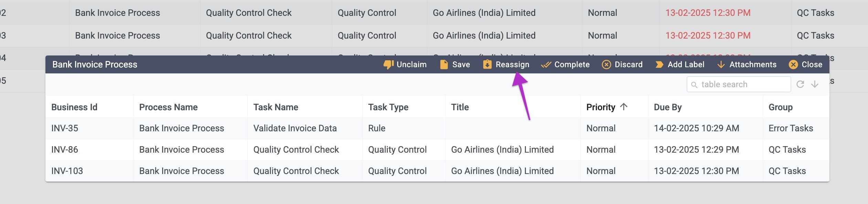Select the Discard circled-x icon
The height and width of the screenshot is (204, 868).
[606, 64]
